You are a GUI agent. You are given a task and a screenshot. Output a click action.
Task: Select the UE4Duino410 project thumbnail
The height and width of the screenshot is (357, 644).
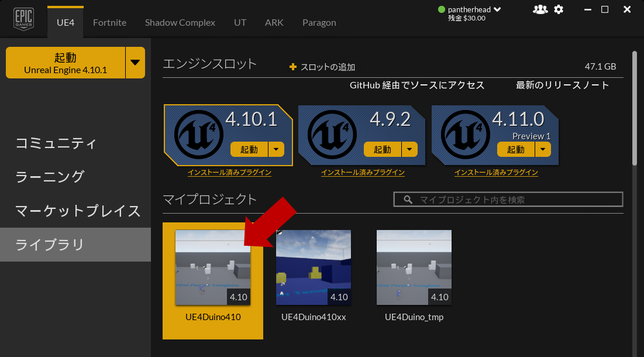click(x=213, y=267)
